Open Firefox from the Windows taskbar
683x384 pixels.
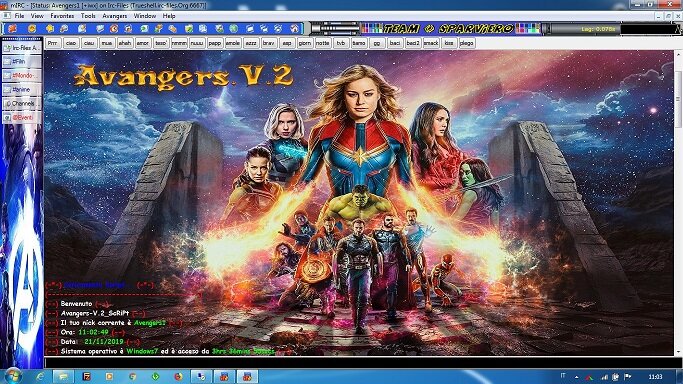[178, 377]
